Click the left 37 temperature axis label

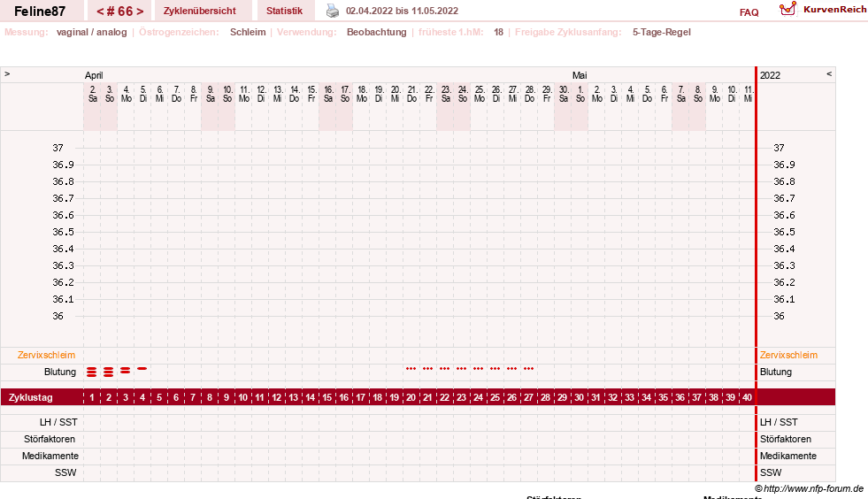coord(58,148)
